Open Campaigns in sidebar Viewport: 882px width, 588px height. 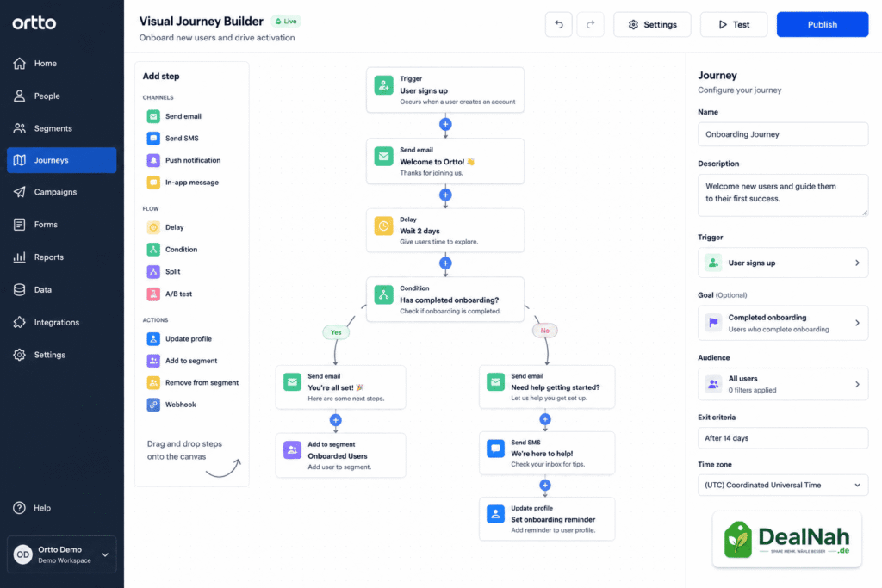(x=61, y=192)
